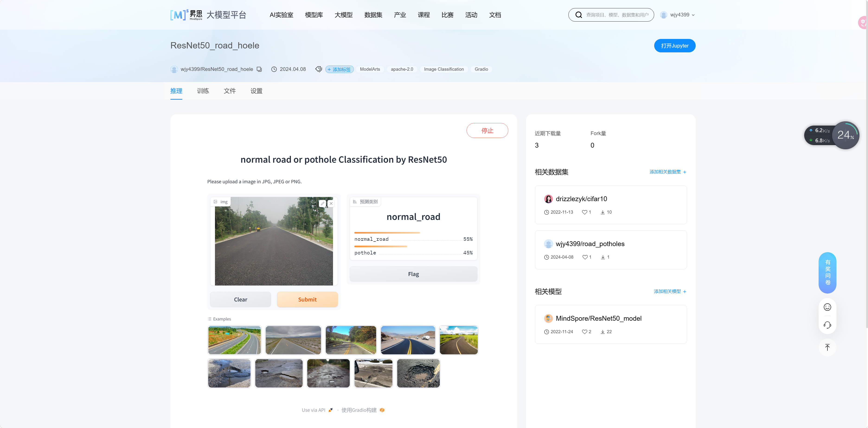This screenshot has width=868, height=428.
Task: Click the pencil edit icon on the image
Action: [323, 203]
